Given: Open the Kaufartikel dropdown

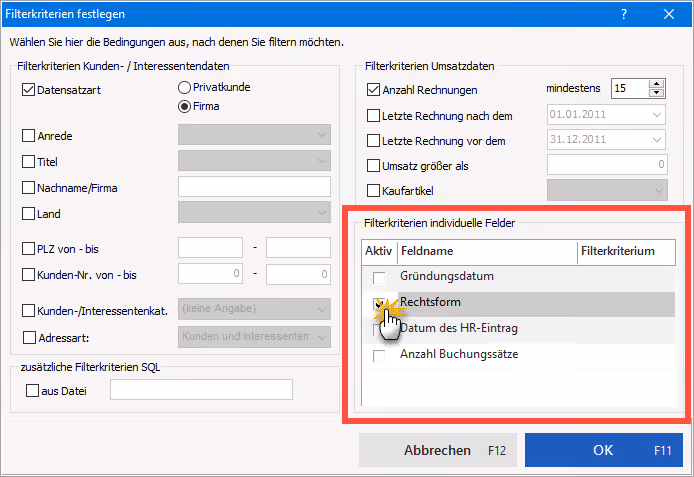Looking at the screenshot, I should (x=607, y=190).
